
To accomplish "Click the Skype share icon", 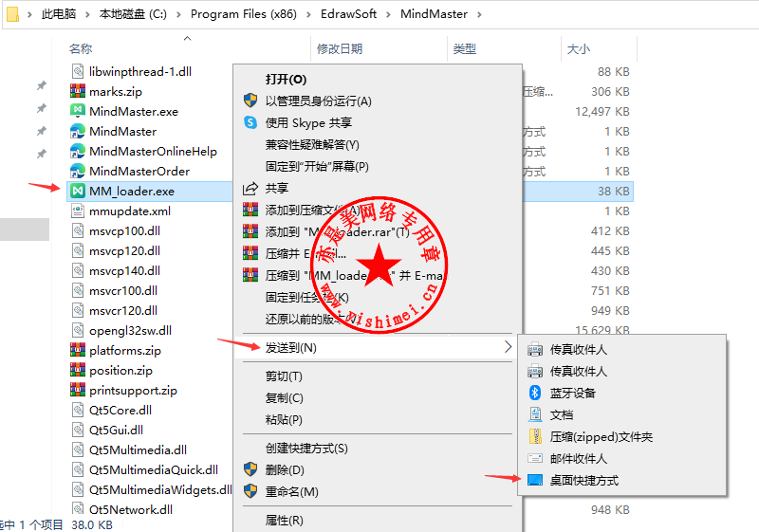I will [x=250, y=122].
